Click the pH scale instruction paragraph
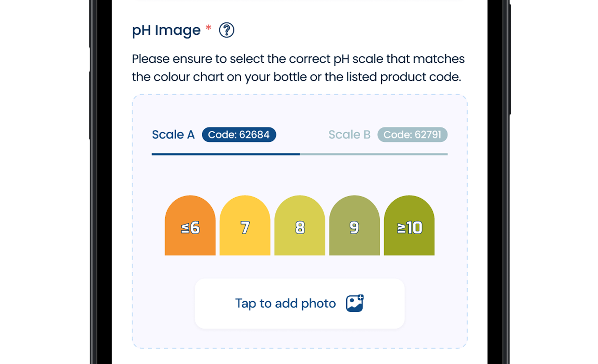The height and width of the screenshot is (364, 598). point(298,68)
